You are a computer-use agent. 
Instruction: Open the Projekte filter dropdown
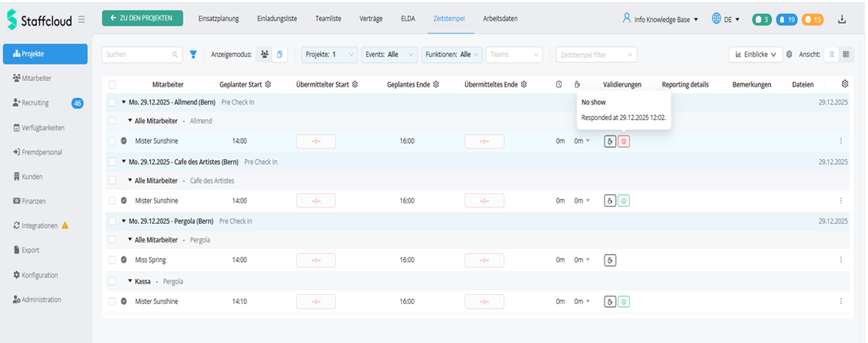click(x=330, y=54)
